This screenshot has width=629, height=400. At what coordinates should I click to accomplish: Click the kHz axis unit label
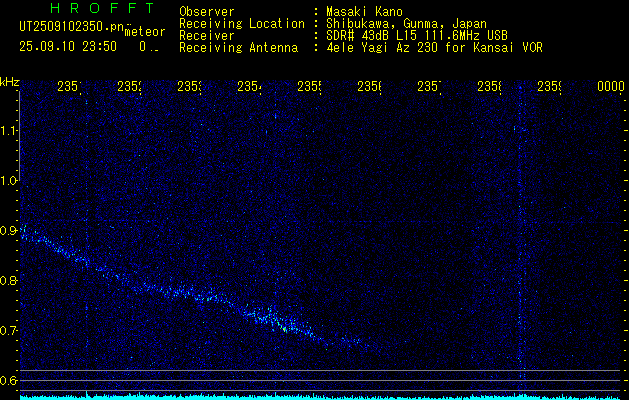10,82
